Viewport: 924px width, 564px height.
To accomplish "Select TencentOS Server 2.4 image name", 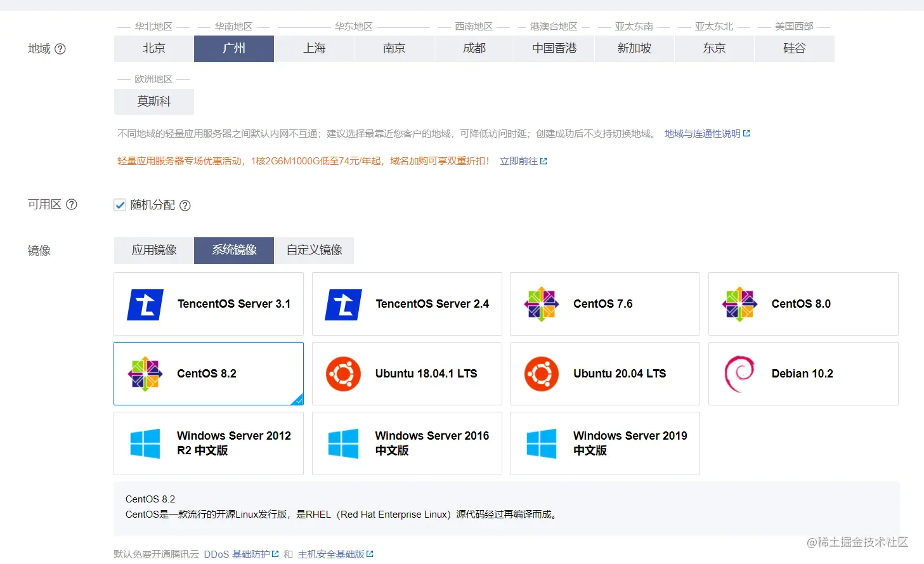I will (x=432, y=304).
